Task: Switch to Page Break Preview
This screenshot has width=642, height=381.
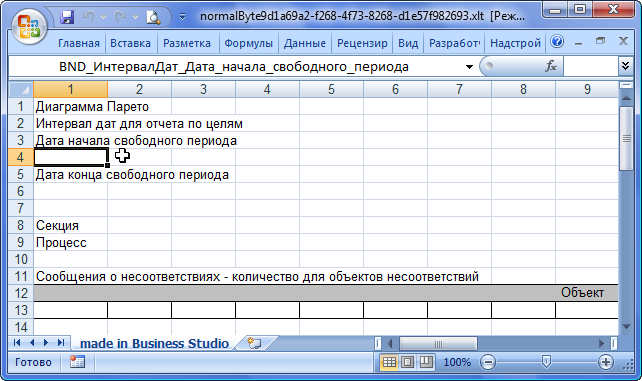Action: tap(426, 362)
